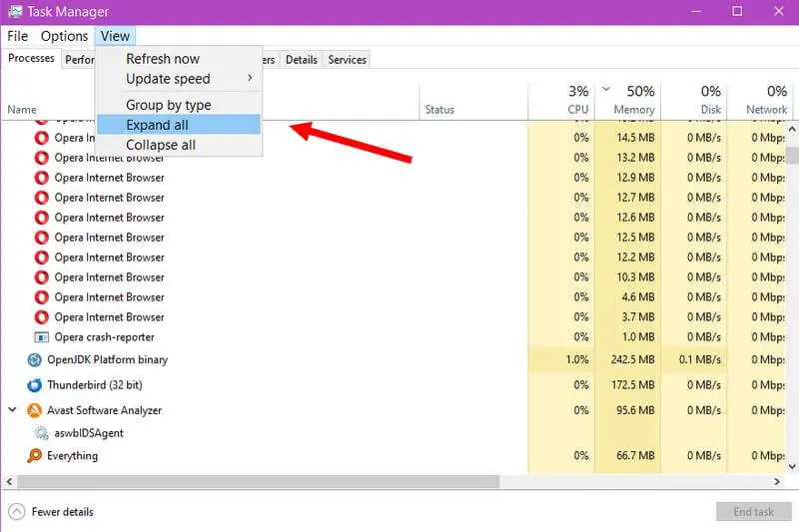799x532 pixels.
Task: Click the vertical scrollbar up arrow
Action: pyautogui.click(x=792, y=130)
